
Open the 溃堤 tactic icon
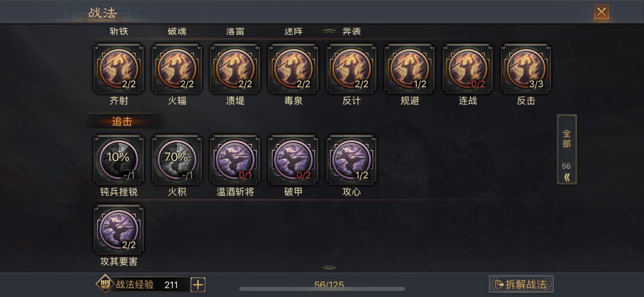tap(235, 69)
